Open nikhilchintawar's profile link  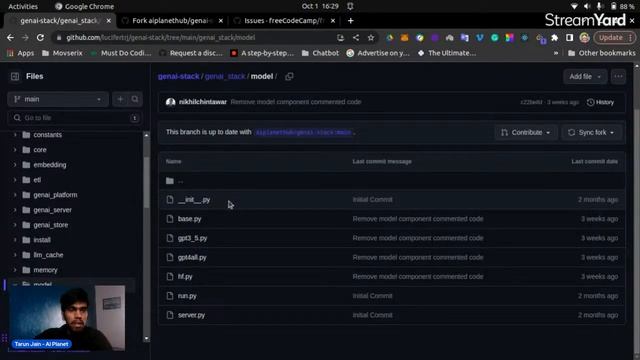[x=203, y=102]
